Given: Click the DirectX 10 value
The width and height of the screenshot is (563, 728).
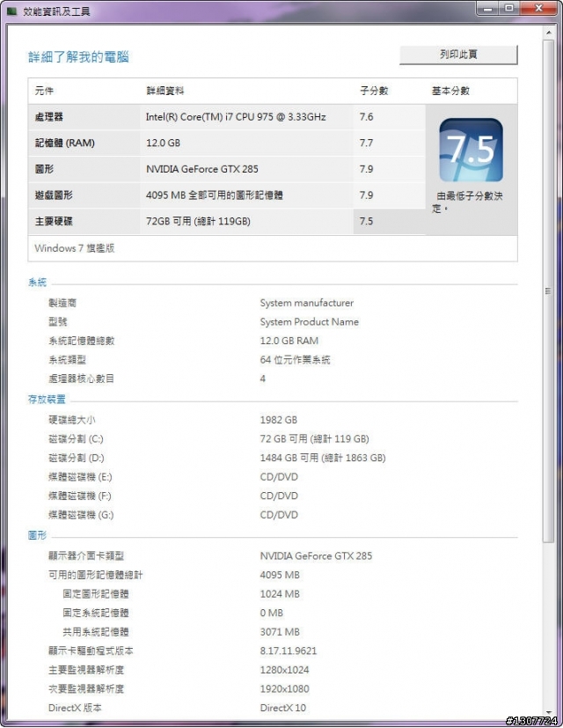Looking at the screenshot, I should pos(282,708).
